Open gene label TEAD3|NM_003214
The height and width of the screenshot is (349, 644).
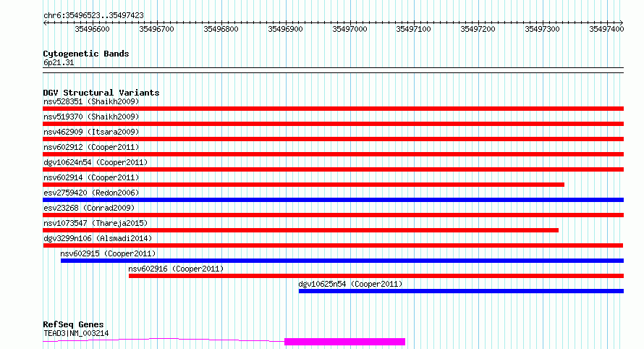[x=76, y=333]
